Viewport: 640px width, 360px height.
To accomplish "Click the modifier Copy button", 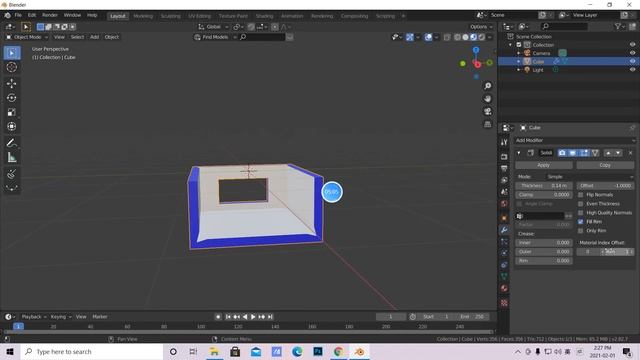I will (605, 165).
